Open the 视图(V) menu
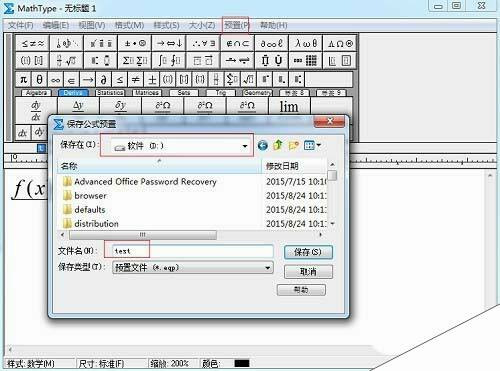This screenshot has height=371, width=500. point(92,25)
